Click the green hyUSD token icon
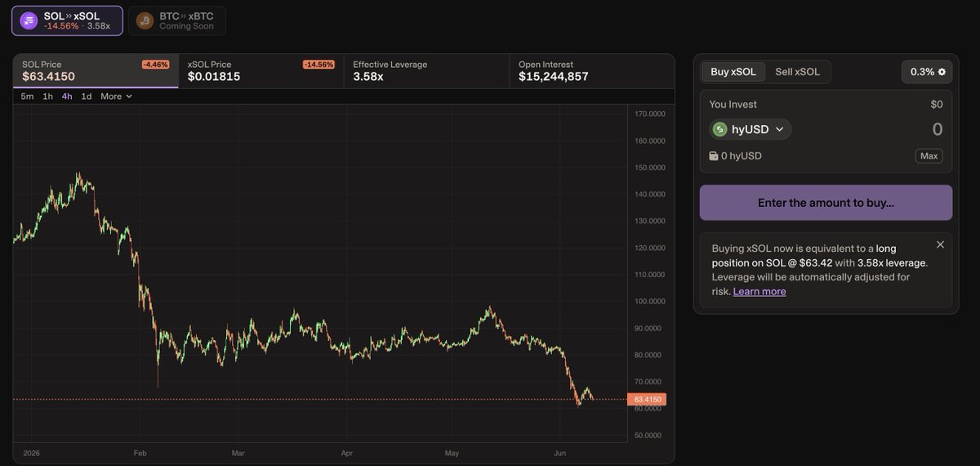This screenshot has height=466, width=980. pyautogui.click(x=719, y=129)
